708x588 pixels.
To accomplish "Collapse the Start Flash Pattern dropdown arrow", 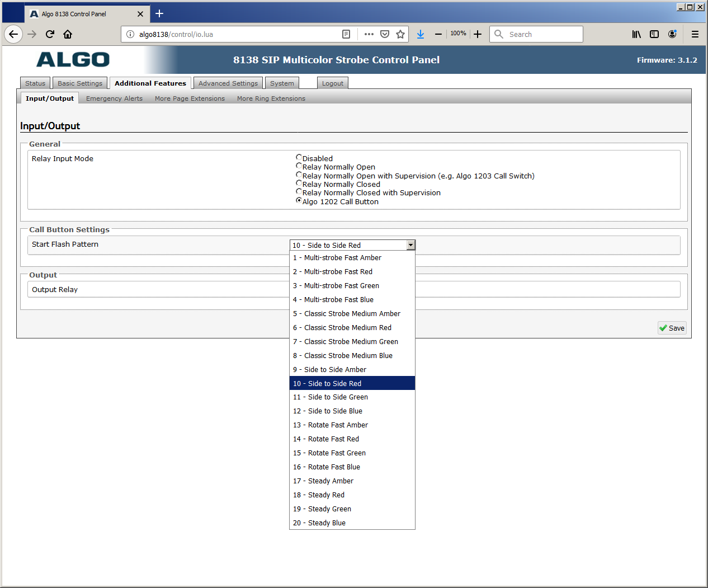I will (410, 245).
